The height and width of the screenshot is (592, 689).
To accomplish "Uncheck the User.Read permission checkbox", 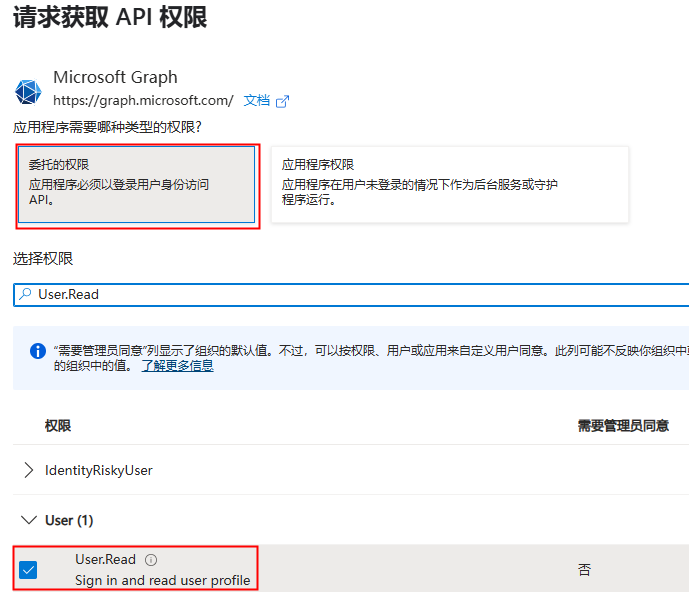I will click(28, 570).
